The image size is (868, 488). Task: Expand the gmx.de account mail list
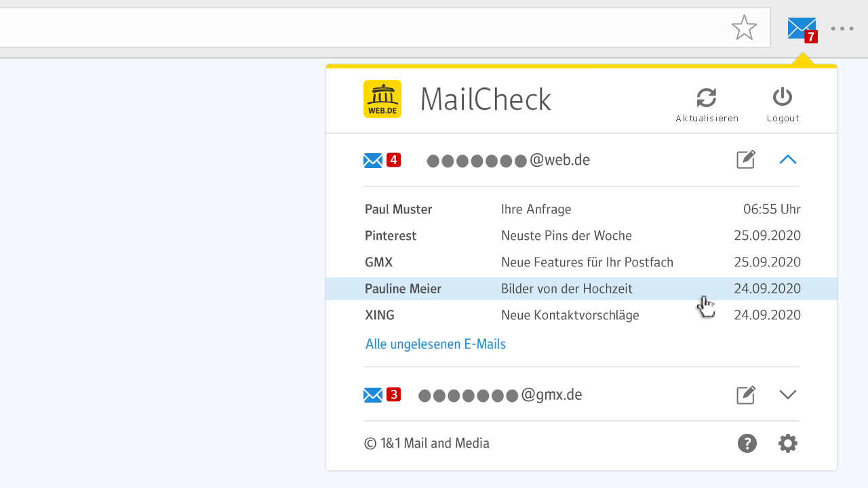tap(787, 394)
